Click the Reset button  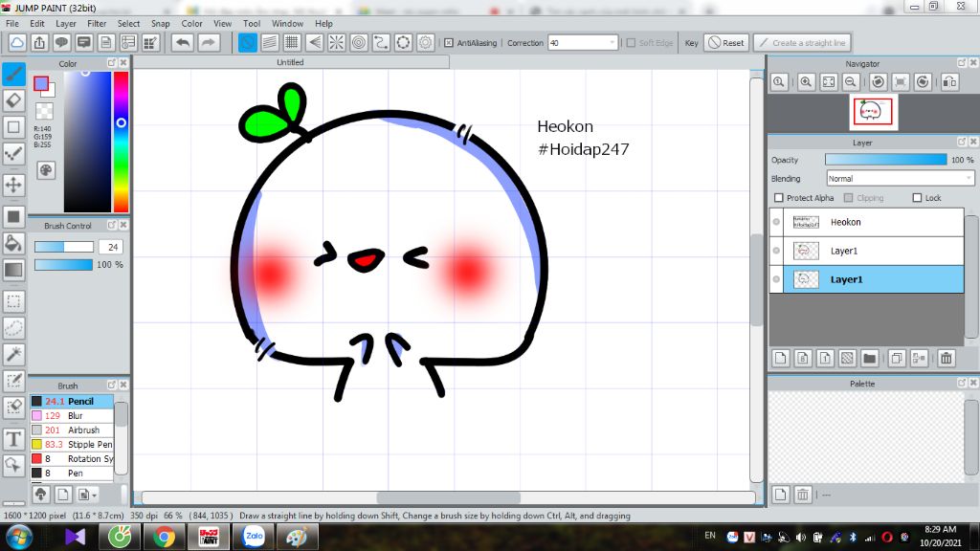point(726,42)
